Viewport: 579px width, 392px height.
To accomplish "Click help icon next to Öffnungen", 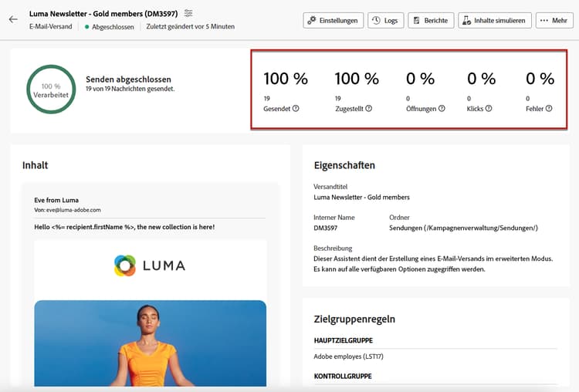I will click(442, 109).
